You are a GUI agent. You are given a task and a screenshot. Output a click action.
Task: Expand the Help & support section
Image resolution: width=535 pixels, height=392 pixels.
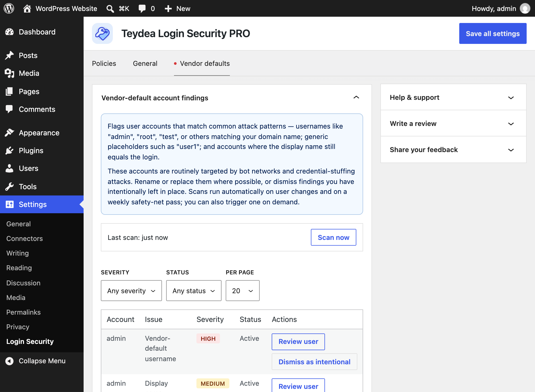tap(453, 97)
